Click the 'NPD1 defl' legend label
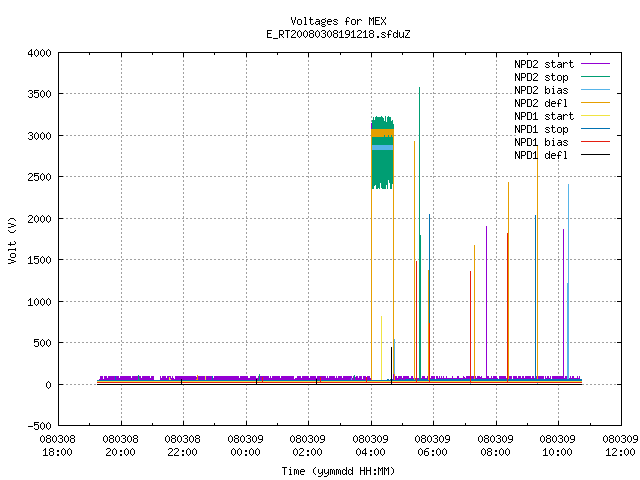640x480 pixels. (x=541, y=155)
